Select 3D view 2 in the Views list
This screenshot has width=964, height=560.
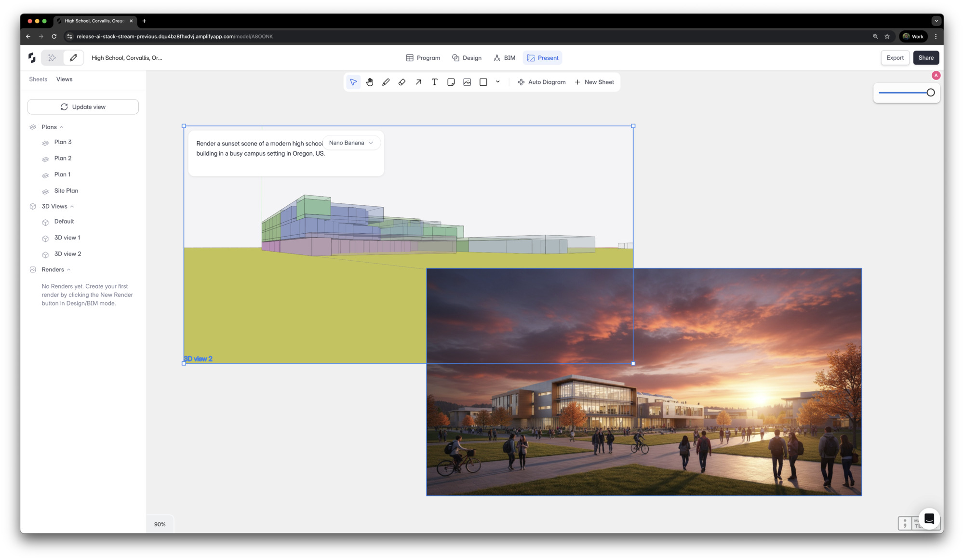[68, 253]
